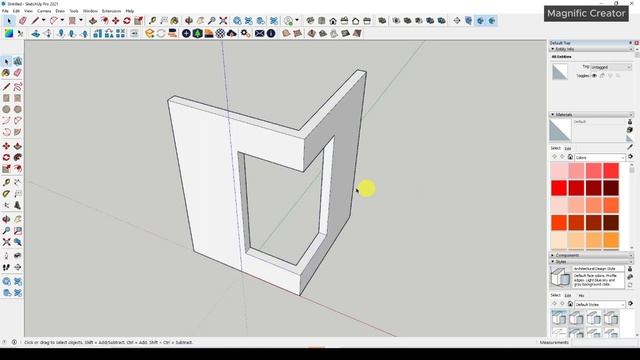Toggle the eye visibility icon in Entity Info
640x360 pixels.
coord(594,76)
